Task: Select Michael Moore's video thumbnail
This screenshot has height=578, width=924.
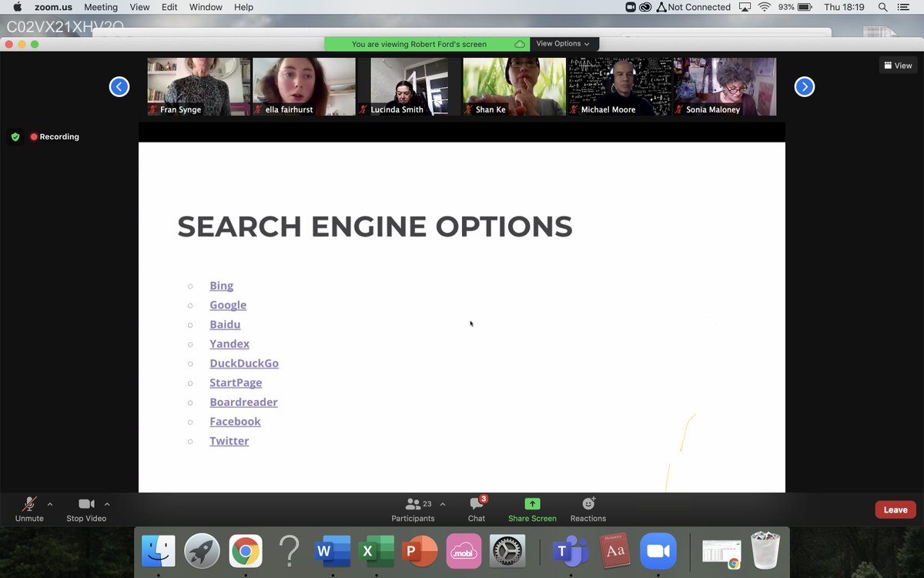Action: coord(620,86)
